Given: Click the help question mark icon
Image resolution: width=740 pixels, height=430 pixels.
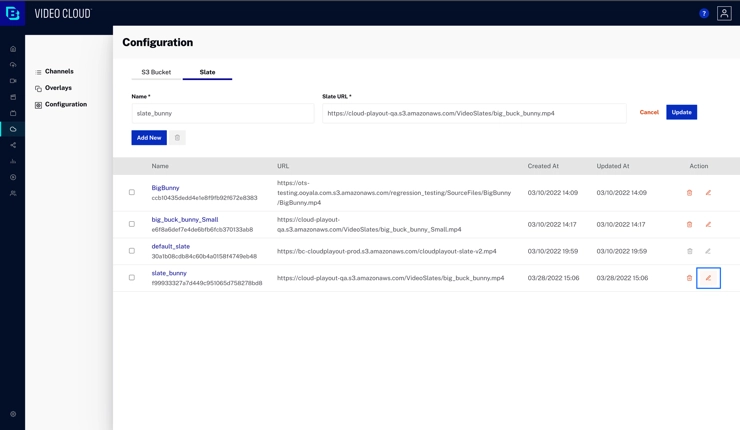Looking at the screenshot, I should 704,13.
